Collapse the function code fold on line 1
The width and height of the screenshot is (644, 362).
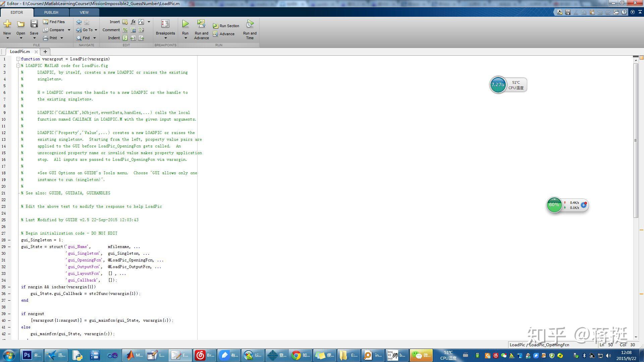point(18,59)
